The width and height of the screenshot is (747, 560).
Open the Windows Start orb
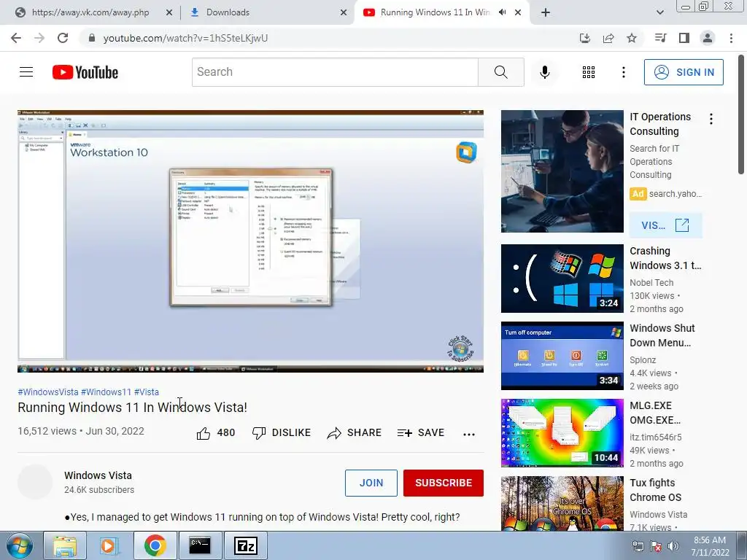pyautogui.click(x=19, y=545)
